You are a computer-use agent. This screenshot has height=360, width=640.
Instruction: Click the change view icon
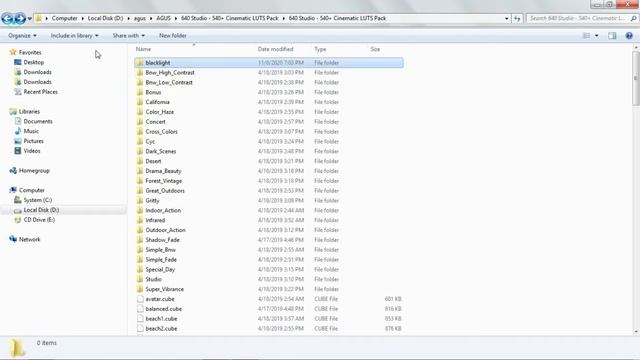tap(586, 36)
